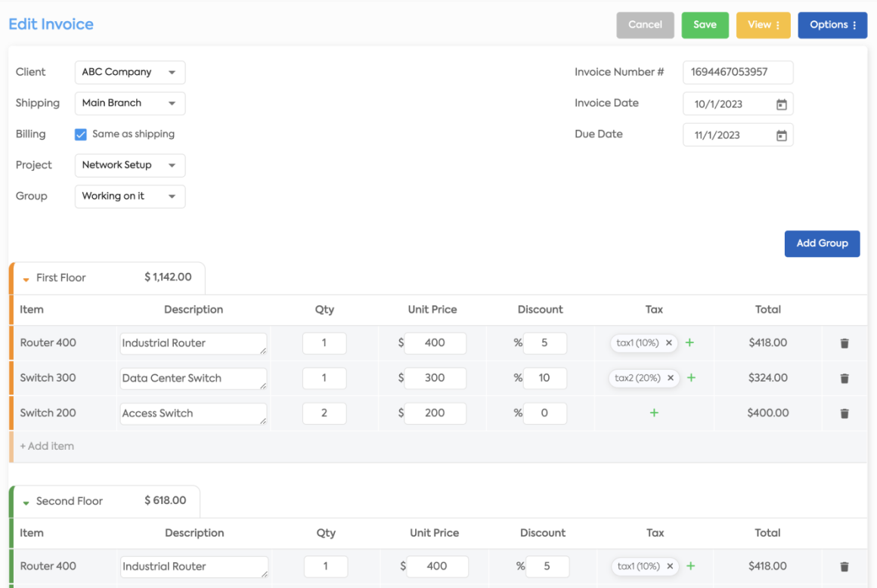Viewport: 877px width, 588px height.
Task: Edit Second Floor Industrial Router description
Action: (x=194, y=567)
